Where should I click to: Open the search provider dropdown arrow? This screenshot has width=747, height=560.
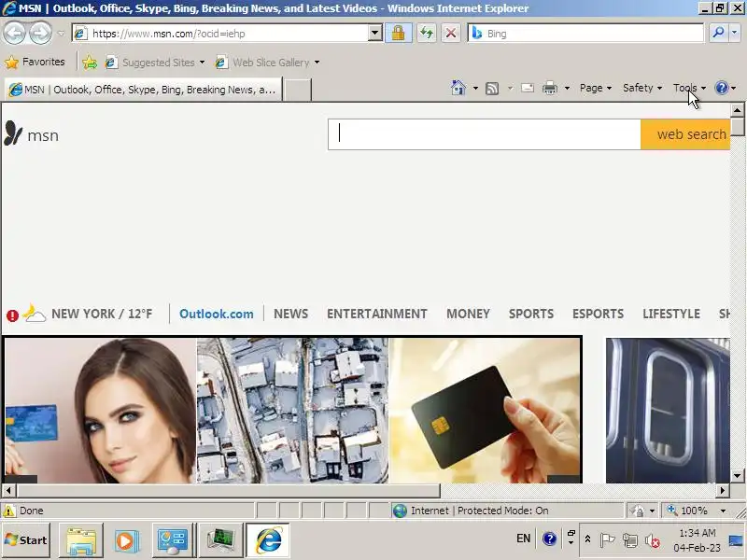734,33
